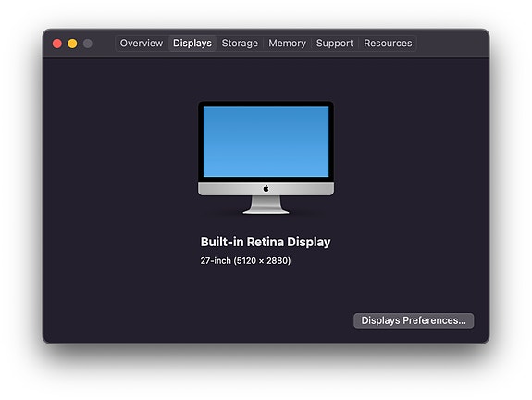Select the Displays tab

click(x=192, y=44)
